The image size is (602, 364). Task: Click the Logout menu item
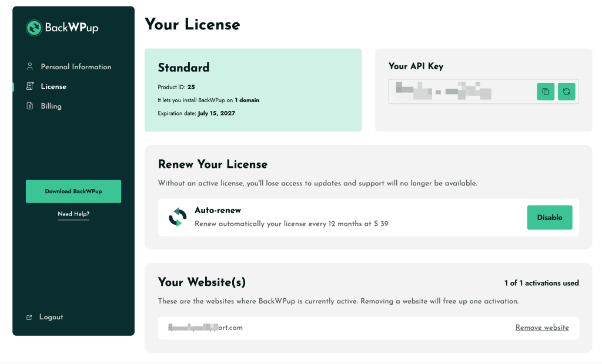pos(51,317)
